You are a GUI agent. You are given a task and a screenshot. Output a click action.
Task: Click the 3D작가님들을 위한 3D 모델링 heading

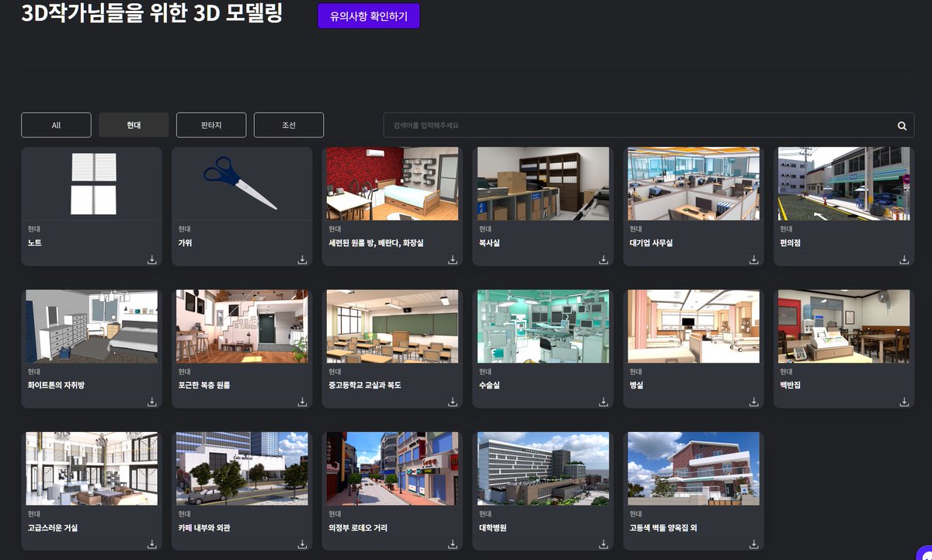click(x=152, y=13)
